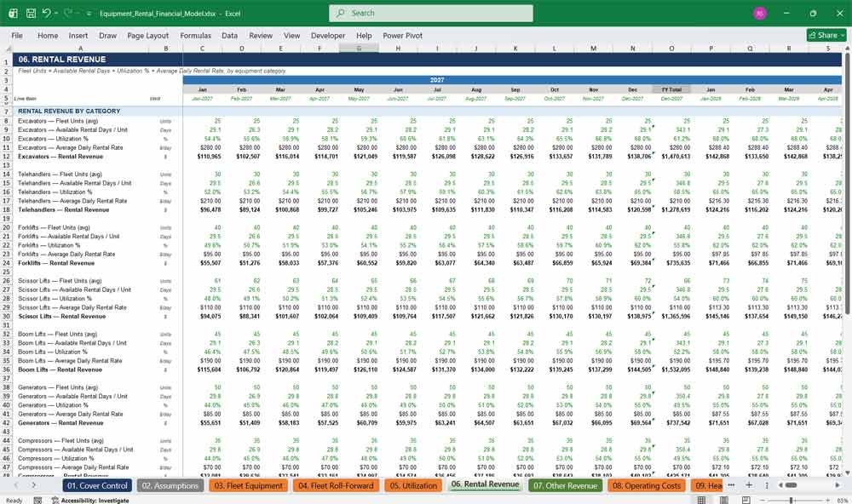Switch to the Insert ribbon tab
852x504 pixels.
click(78, 35)
